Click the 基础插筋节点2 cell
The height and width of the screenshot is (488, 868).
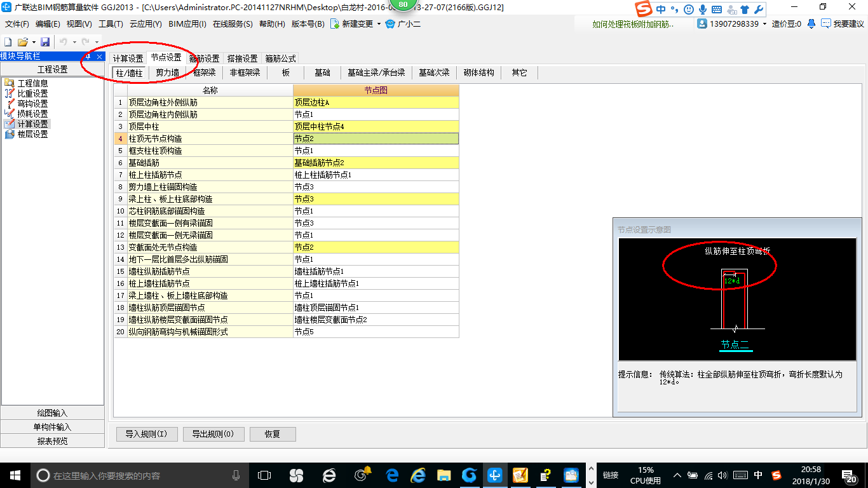[376, 163]
